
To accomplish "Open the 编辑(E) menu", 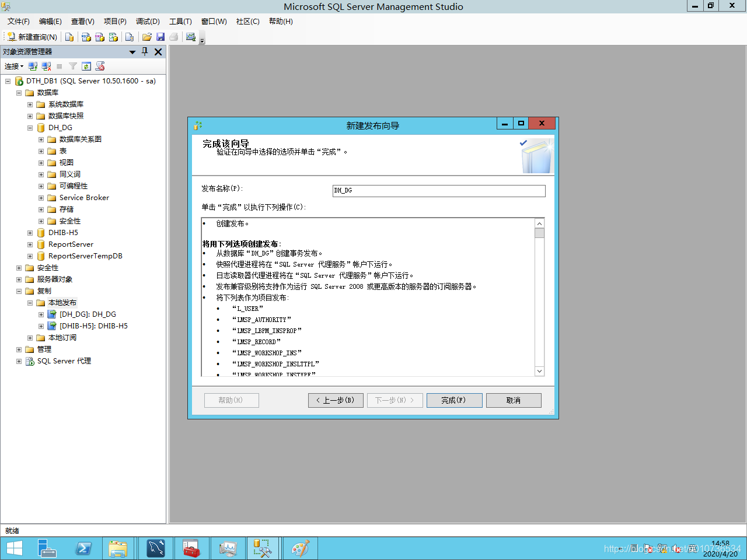I will point(50,22).
